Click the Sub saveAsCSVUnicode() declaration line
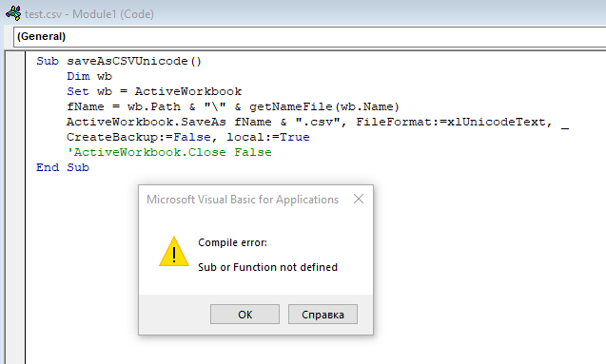This screenshot has height=364, width=606. click(x=119, y=61)
